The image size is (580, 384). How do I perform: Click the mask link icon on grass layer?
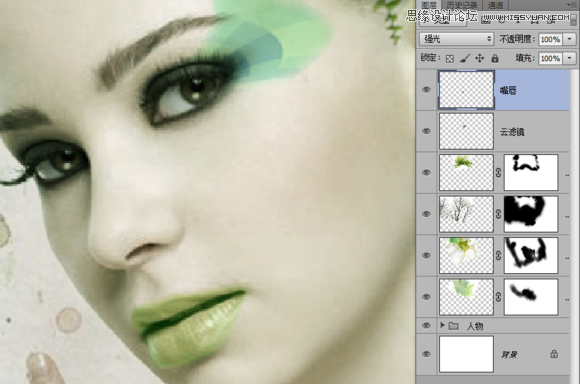click(x=499, y=172)
